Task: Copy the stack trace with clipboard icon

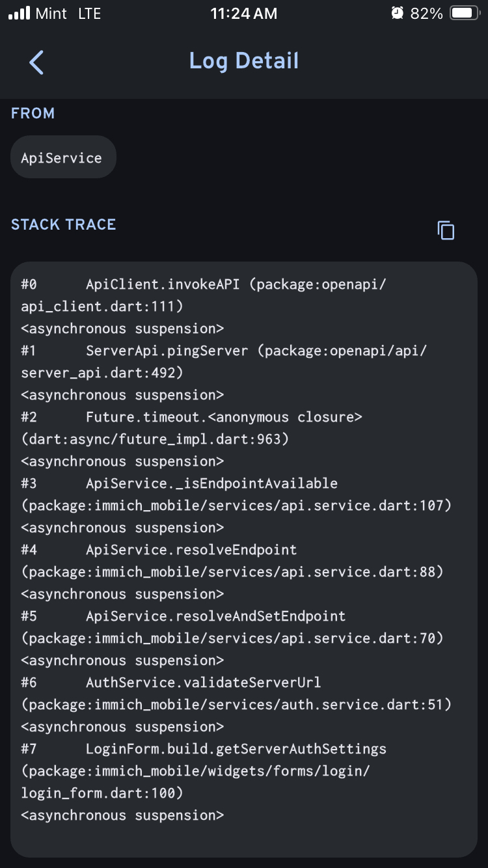Action: point(446,230)
